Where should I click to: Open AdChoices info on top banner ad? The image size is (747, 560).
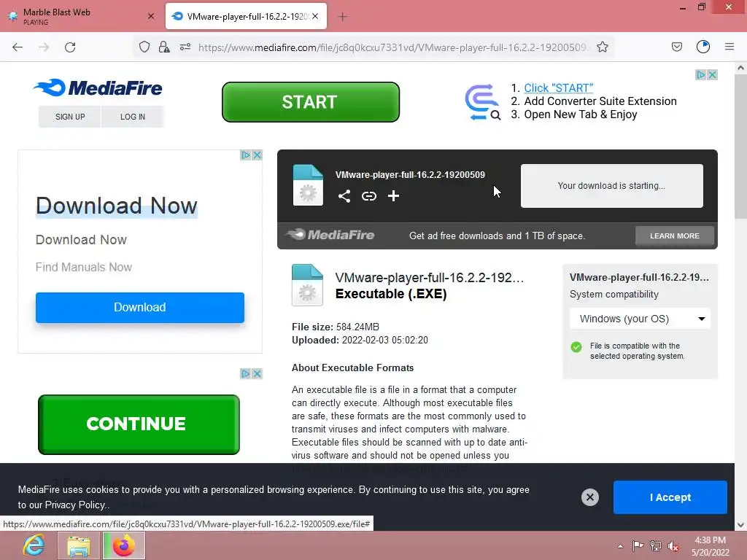tap(701, 75)
